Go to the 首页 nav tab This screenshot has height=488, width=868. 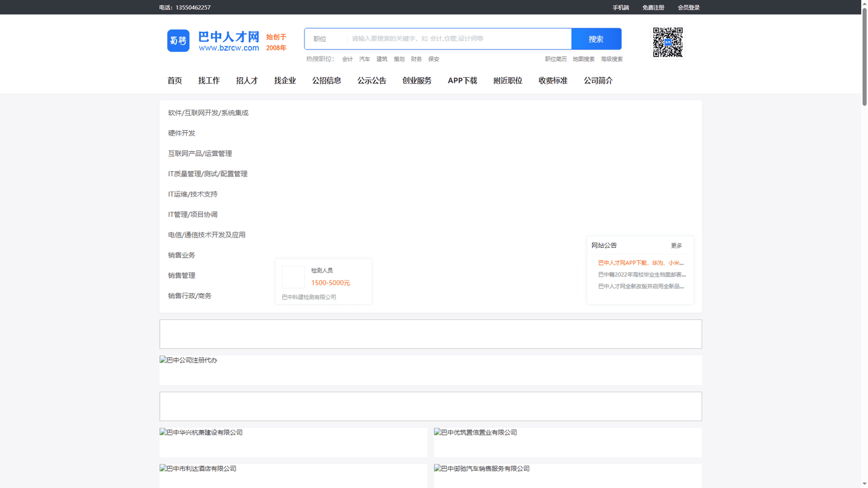(175, 81)
